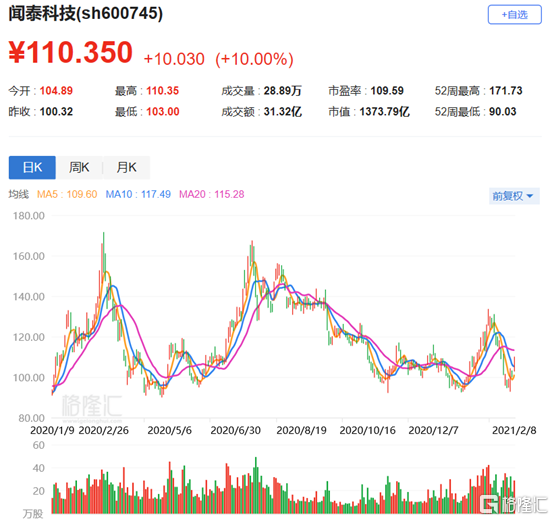Switch to the 日K daily chart tab
This screenshot has width=554, height=521.
coord(32,167)
